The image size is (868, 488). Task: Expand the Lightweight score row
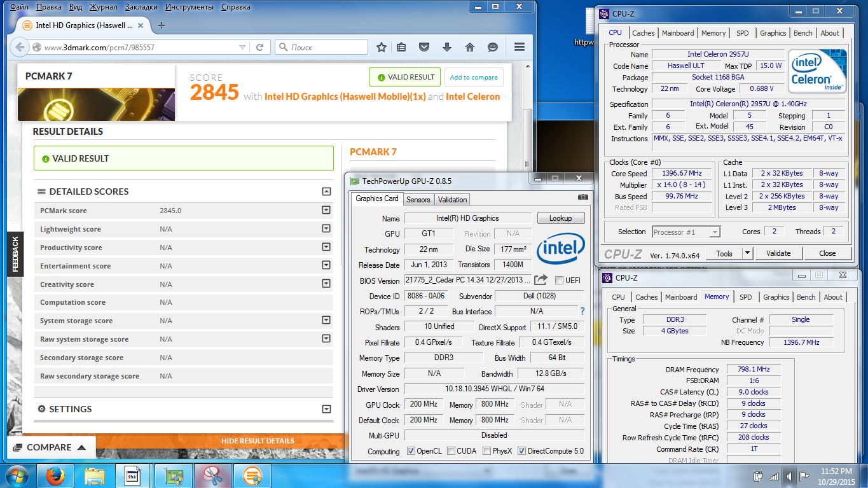[x=326, y=229]
